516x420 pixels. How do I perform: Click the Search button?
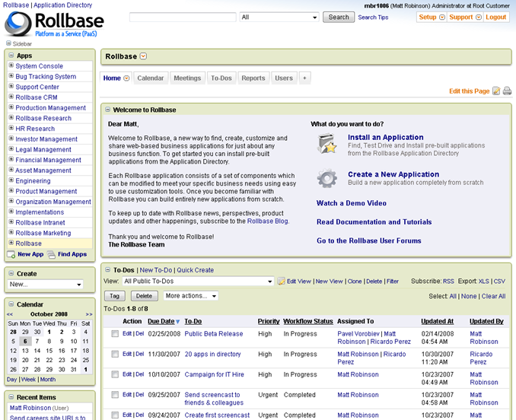339,17
